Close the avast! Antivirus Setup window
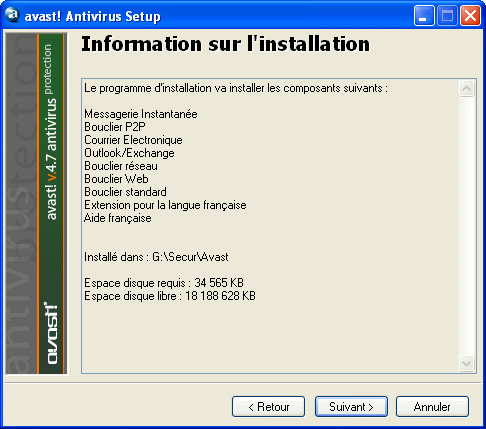Image resolution: width=486 pixels, height=429 pixels. tap(470, 16)
